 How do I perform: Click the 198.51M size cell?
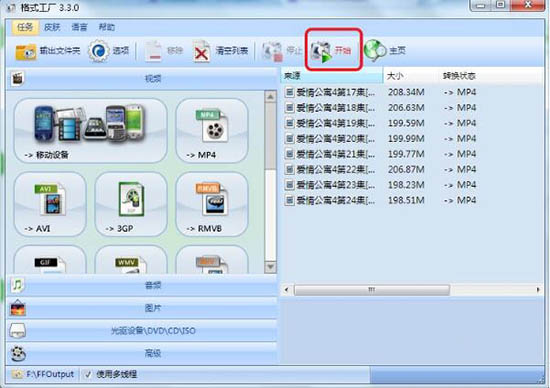(x=406, y=200)
